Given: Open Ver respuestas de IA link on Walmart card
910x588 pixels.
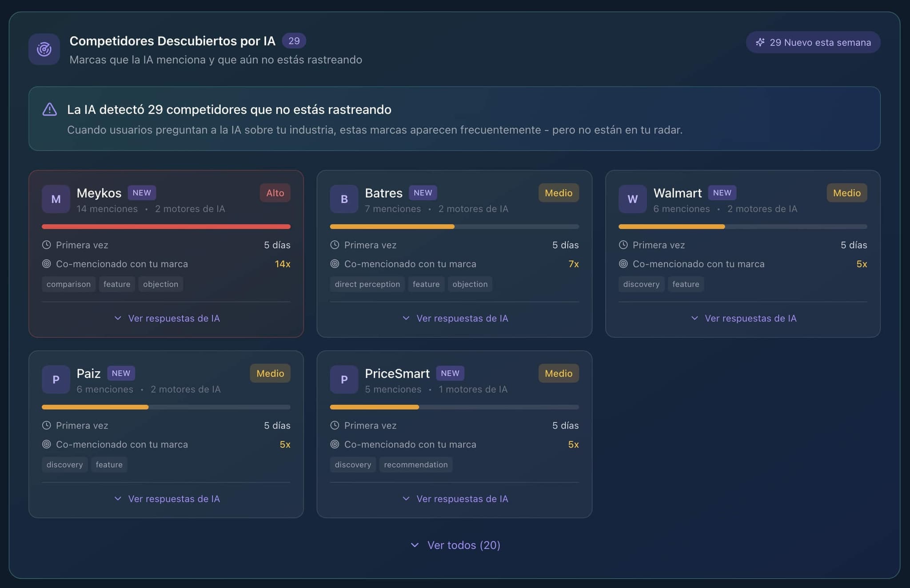Looking at the screenshot, I should (743, 318).
